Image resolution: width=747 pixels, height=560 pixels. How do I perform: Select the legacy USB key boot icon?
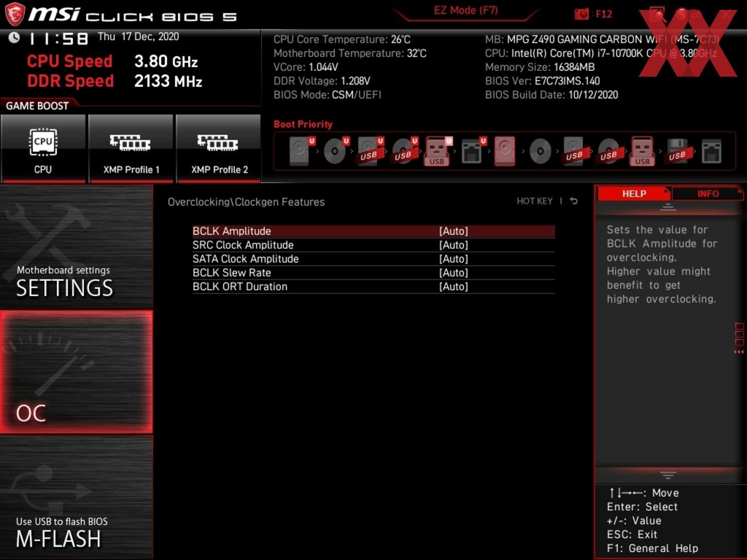pyautogui.click(x=643, y=151)
